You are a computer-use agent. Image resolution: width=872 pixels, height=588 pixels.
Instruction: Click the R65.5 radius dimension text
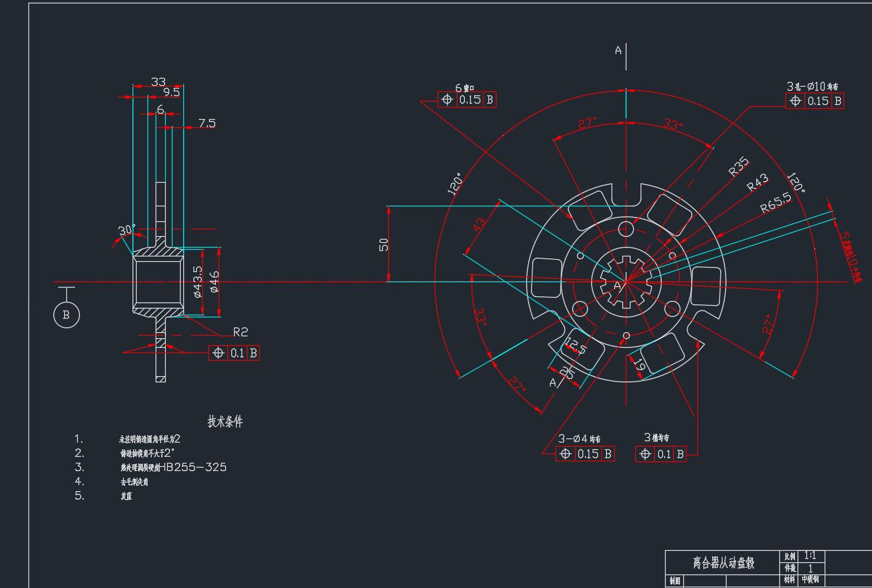click(x=775, y=202)
